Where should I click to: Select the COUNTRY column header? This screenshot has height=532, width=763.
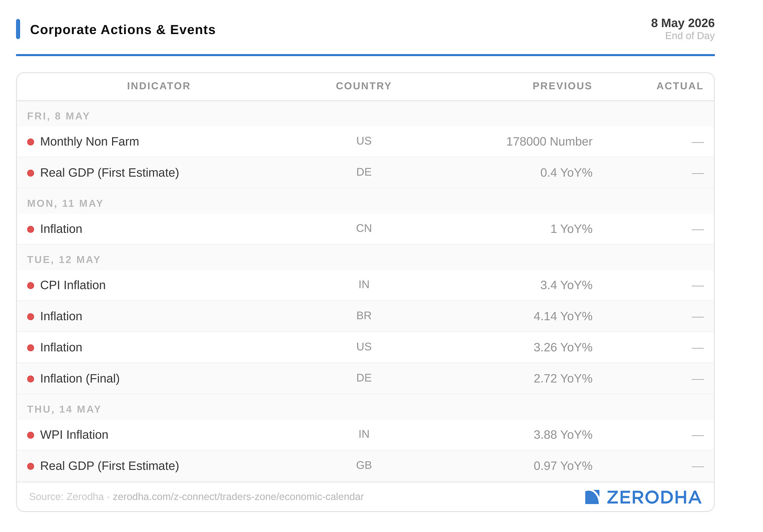pyautogui.click(x=364, y=86)
